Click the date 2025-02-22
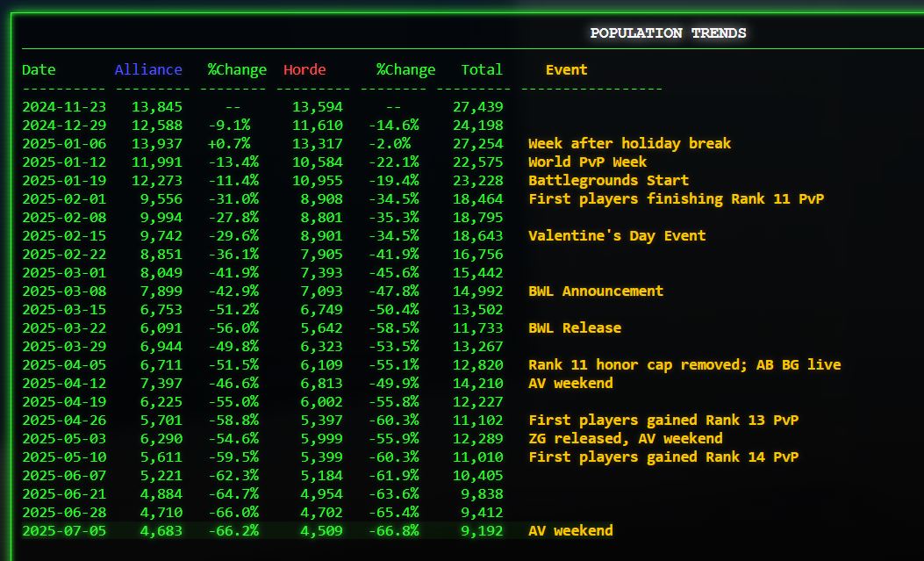This screenshot has width=924, height=561. 64,254
